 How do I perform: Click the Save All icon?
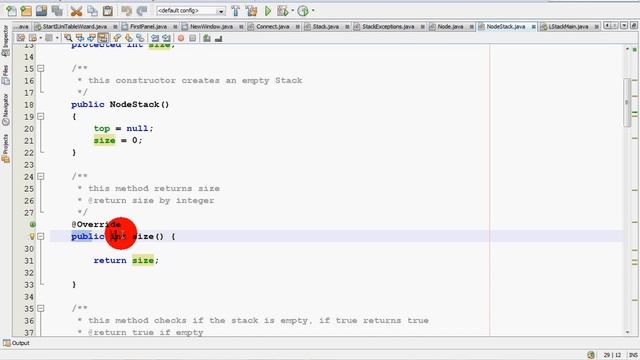pos(57,11)
